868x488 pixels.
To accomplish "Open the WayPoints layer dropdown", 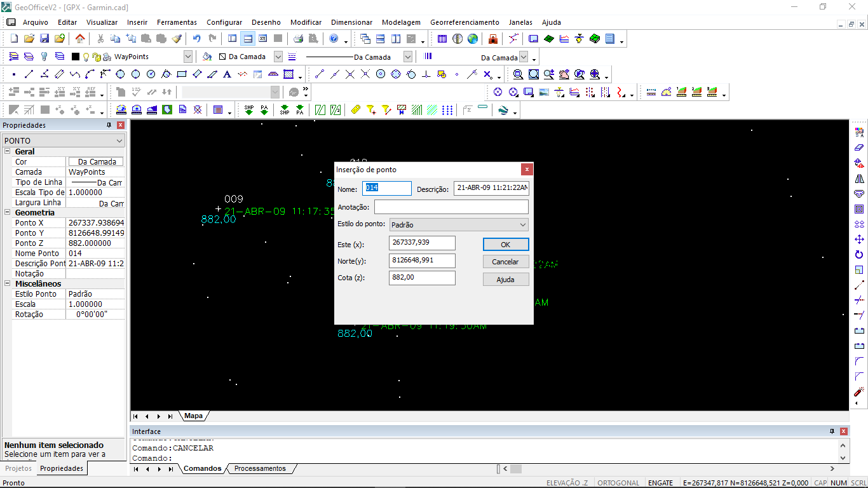I will pos(187,57).
